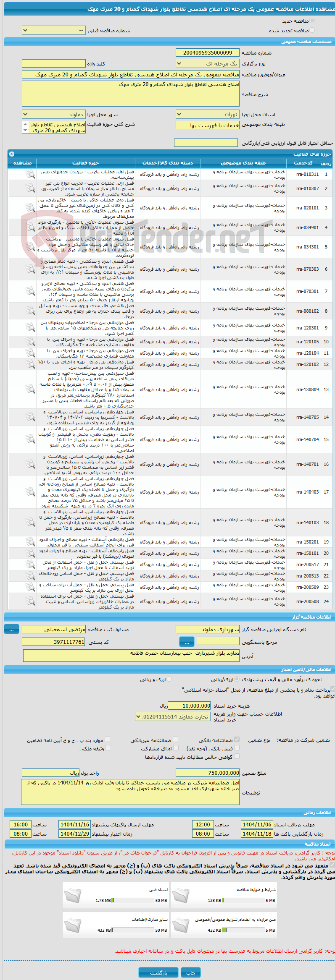Viewport: 335px width, 980px height.
Task: Click کلید واژه input field
Action: [x=53, y=63]
